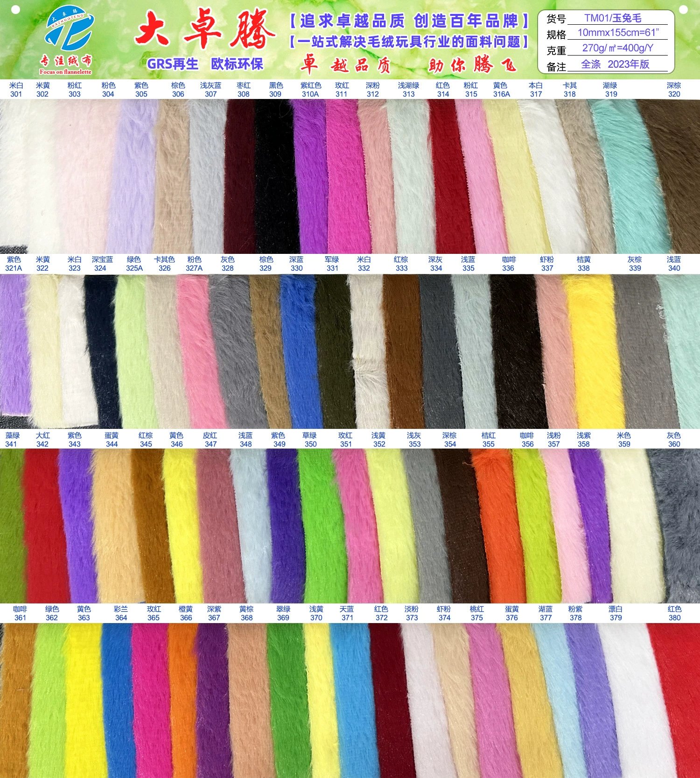Click the 卡其 318 color label
The image size is (700, 778).
(x=570, y=90)
